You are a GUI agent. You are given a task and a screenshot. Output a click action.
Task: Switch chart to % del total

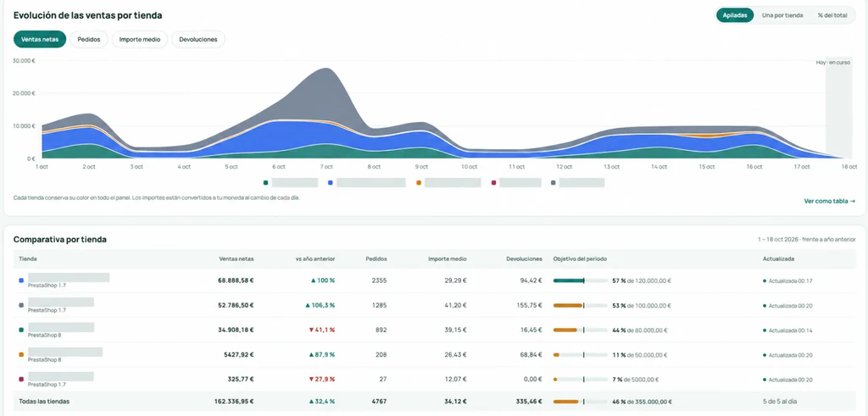pos(832,15)
